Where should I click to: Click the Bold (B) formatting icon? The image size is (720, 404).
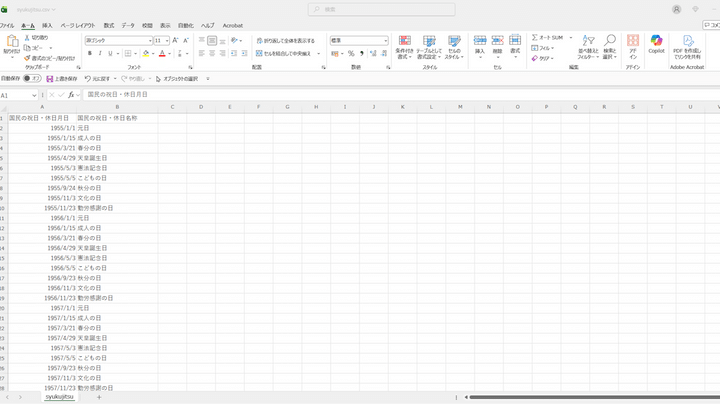point(88,53)
